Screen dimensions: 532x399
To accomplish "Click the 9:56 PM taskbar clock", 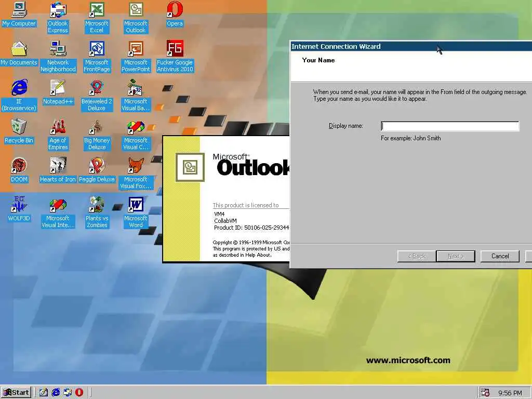I will 510,393.
